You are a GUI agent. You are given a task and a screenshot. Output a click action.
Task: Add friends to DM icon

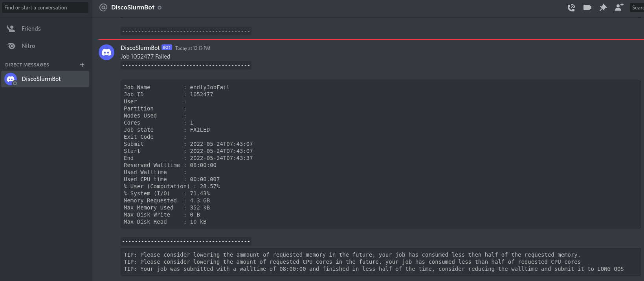(x=619, y=7)
